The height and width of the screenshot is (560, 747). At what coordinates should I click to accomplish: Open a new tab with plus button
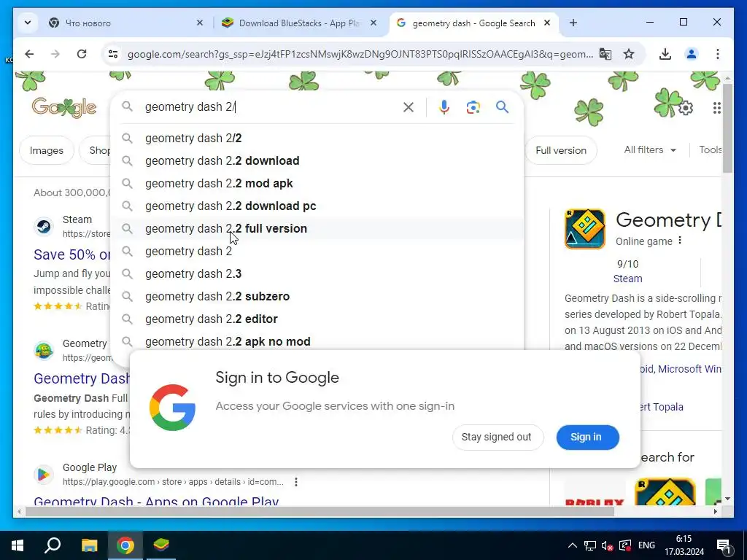[x=573, y=23]
